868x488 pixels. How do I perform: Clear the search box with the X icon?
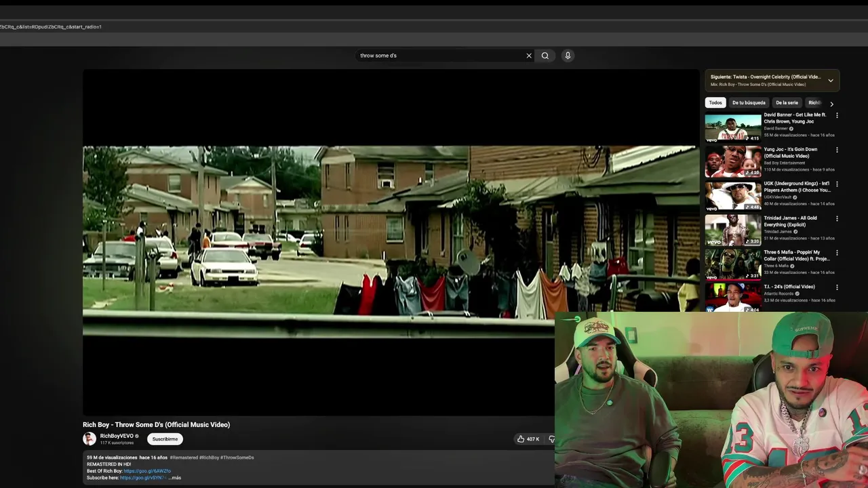click(x=529, y=56)
